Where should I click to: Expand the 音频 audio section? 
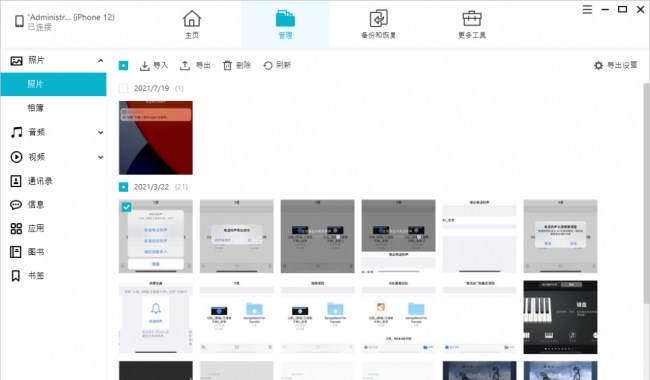(100, 133)
